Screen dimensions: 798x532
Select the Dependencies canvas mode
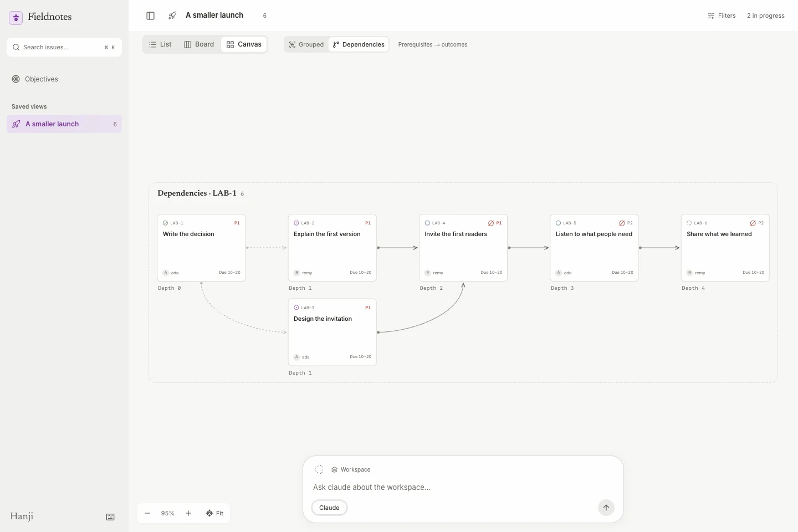[359, 44]
